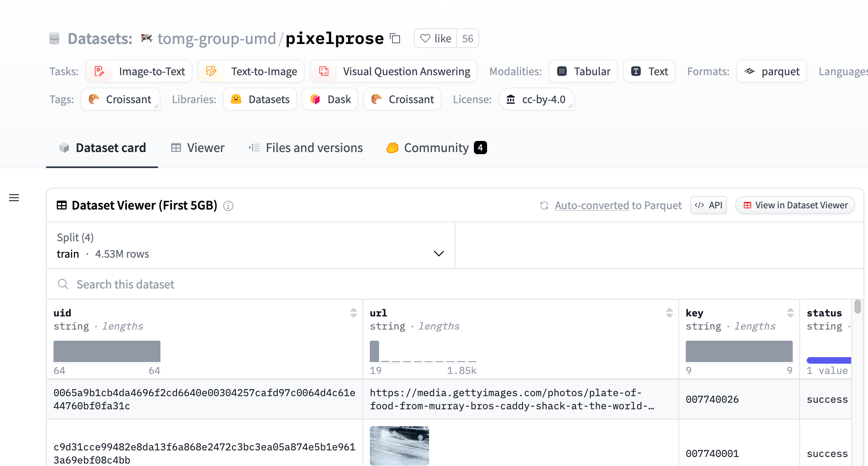Click the Text modality icon
This screenshot has width=868, height=466.
pos(636,71)
